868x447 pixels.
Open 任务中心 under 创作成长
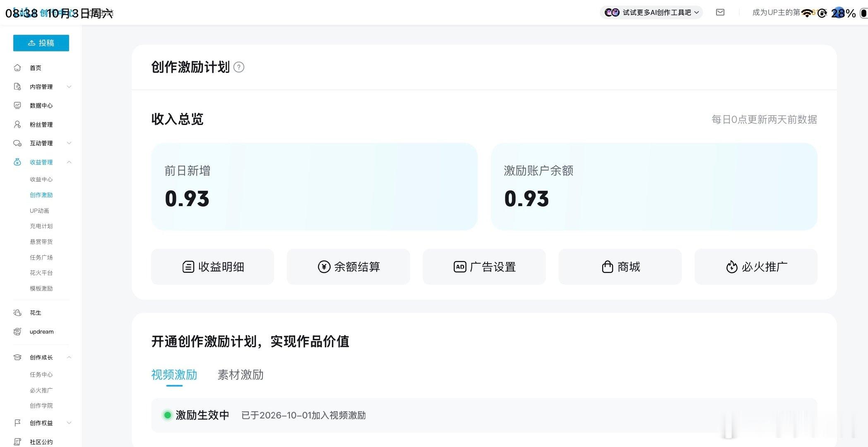(41, 375)
